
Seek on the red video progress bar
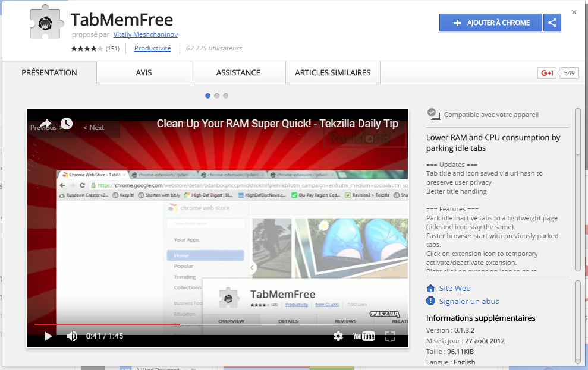click(107, 324)
